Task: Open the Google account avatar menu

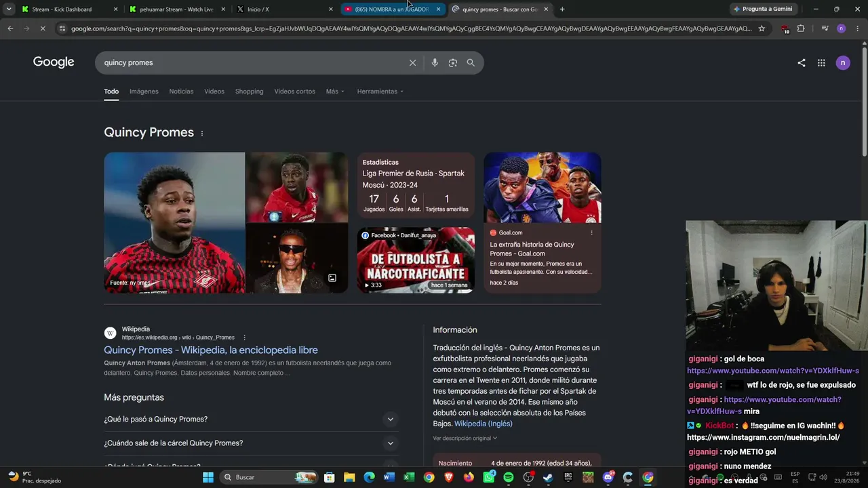Action: (843, 62)
